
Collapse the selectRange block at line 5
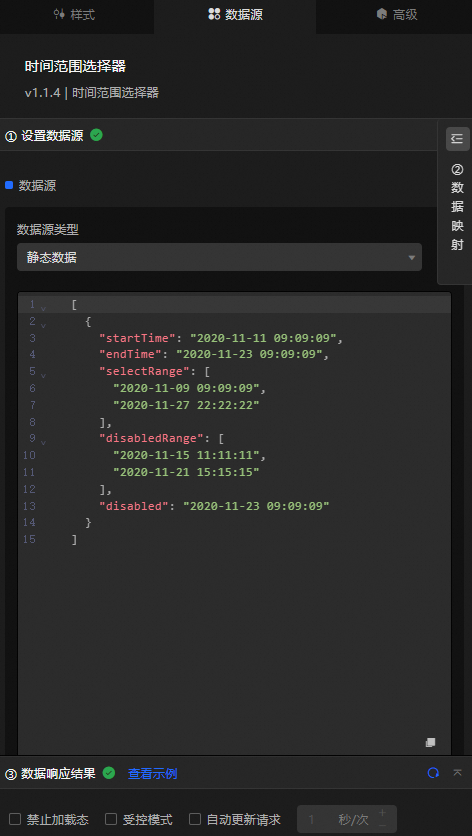[43, 374]
